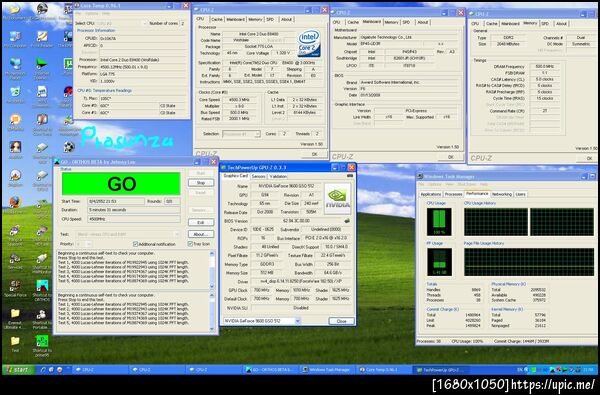This screenshot has width=600, height=395.
Task: Switch to Windows Task Manager taskbar button
Action: click(x=327, y=370)
